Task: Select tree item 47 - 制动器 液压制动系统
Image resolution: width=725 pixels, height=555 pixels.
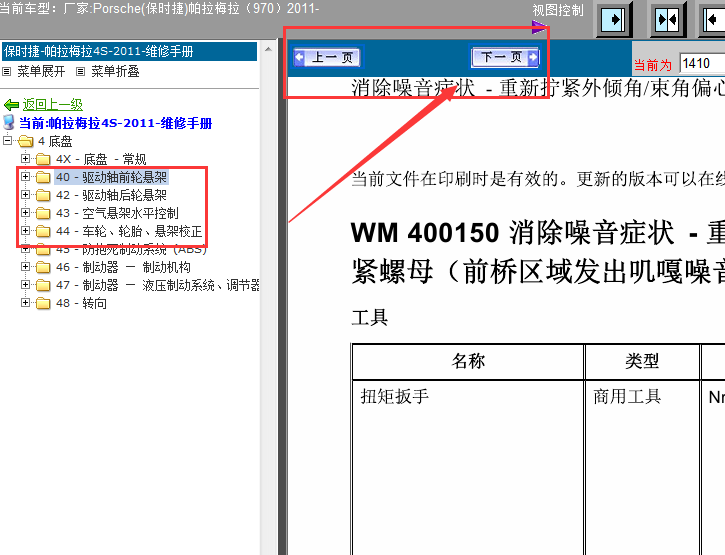Action: point(157,285)
